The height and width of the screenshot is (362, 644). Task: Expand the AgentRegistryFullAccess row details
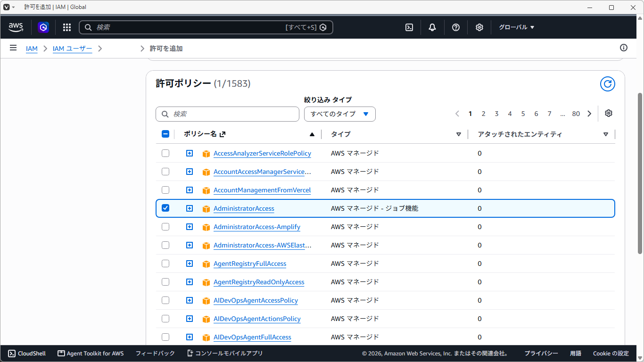(190, 263)
